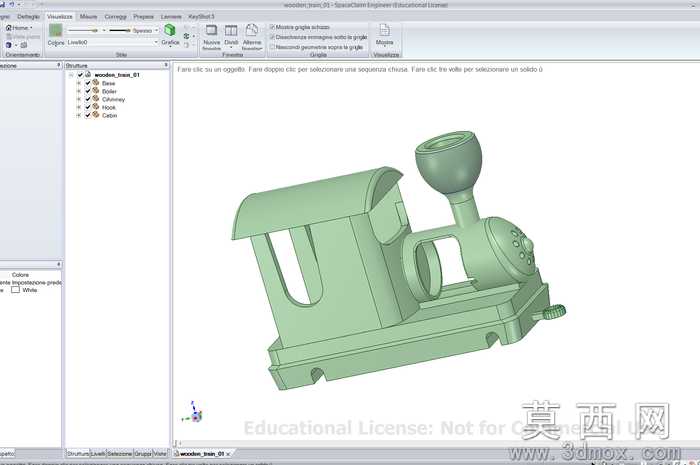Open the Correggi ribbon tab
The height and width of the screenshot is (465, 700).
pos(116,17)
